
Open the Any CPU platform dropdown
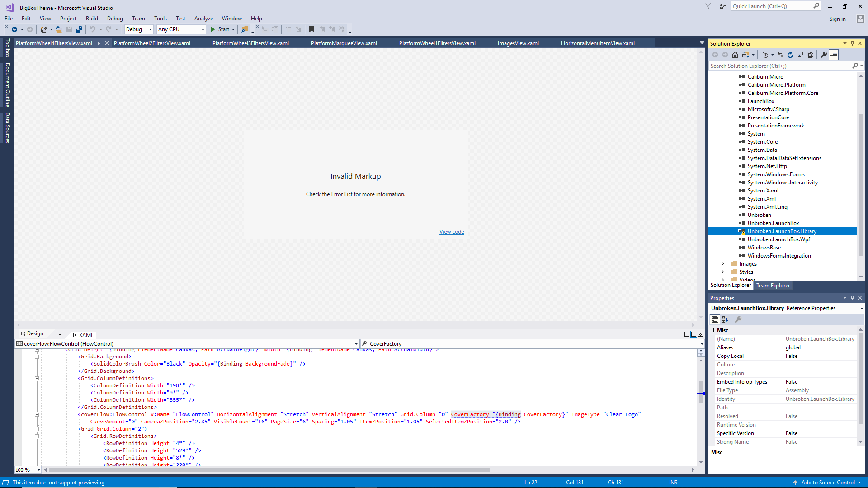(x=181, y=29)
